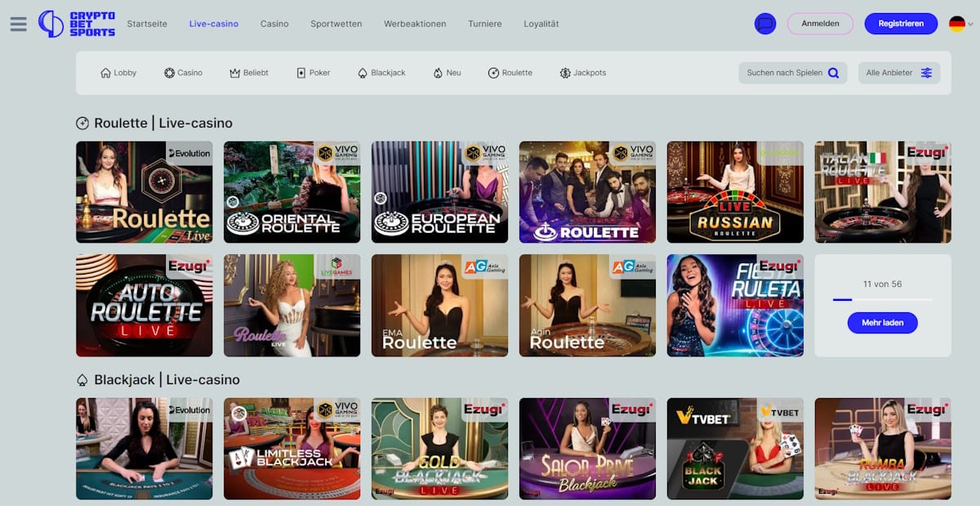Click the Roulette wheel filter icon

[x=493, y=73]
